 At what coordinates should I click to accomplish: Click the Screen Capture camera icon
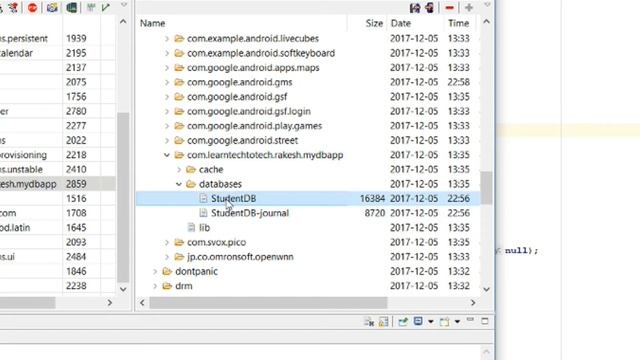coord(52,7)
